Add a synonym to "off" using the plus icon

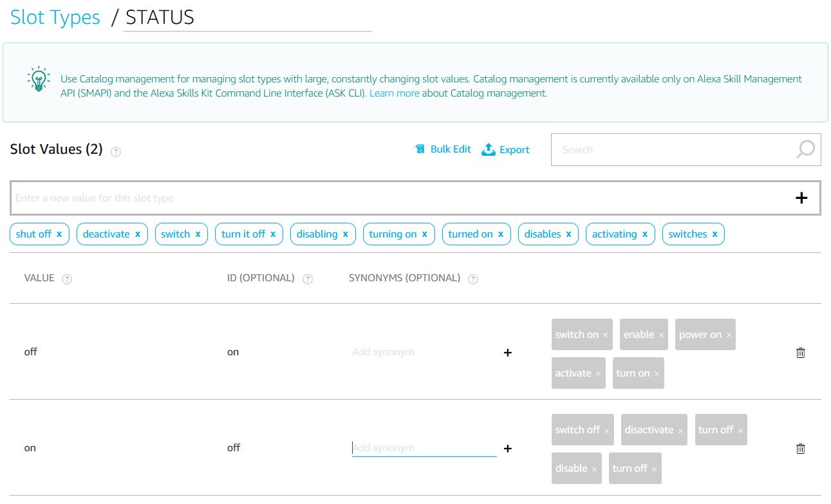click(x=508, y=352)
